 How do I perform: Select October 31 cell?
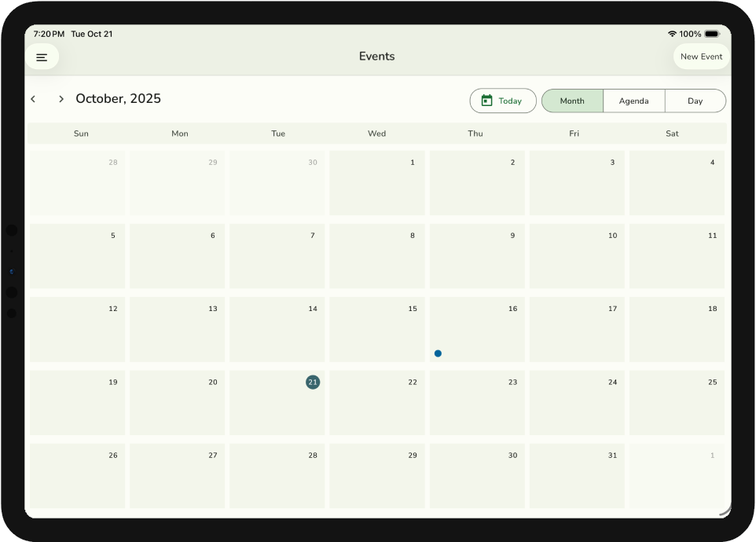576,476
